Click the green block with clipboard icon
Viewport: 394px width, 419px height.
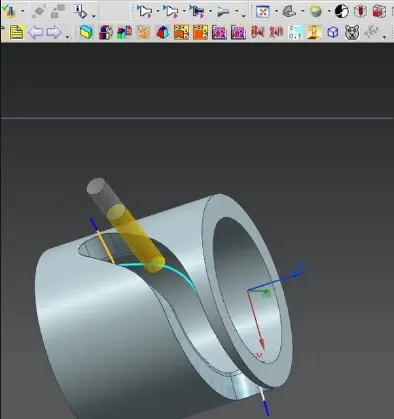click(x=124, y=33)
